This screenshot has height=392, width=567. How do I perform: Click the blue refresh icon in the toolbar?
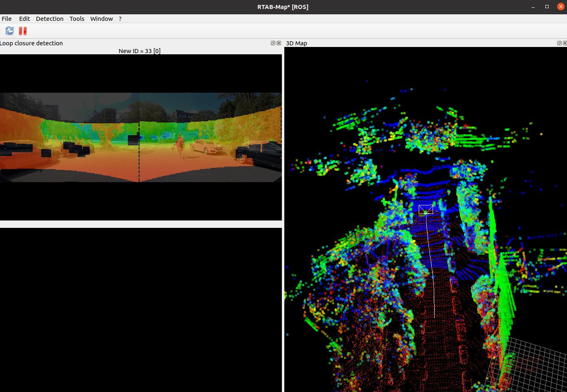click(x=9, y=31)
